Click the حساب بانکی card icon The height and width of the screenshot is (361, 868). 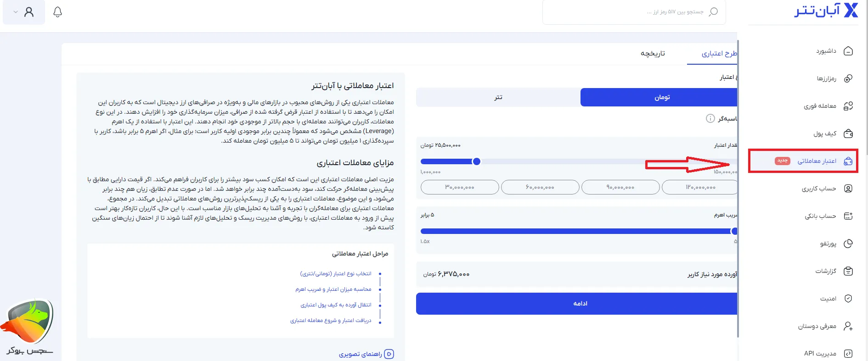pyautogui.click(x=848, y=216)
